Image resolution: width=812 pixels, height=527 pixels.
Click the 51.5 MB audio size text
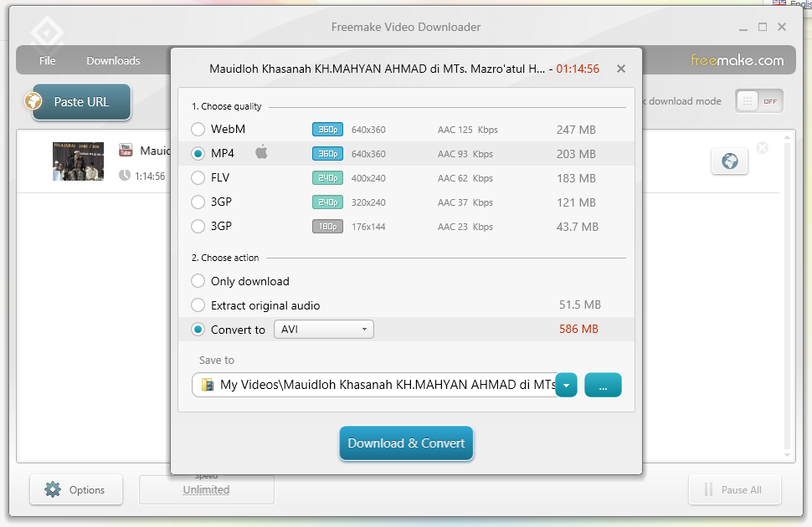[580, 305]
